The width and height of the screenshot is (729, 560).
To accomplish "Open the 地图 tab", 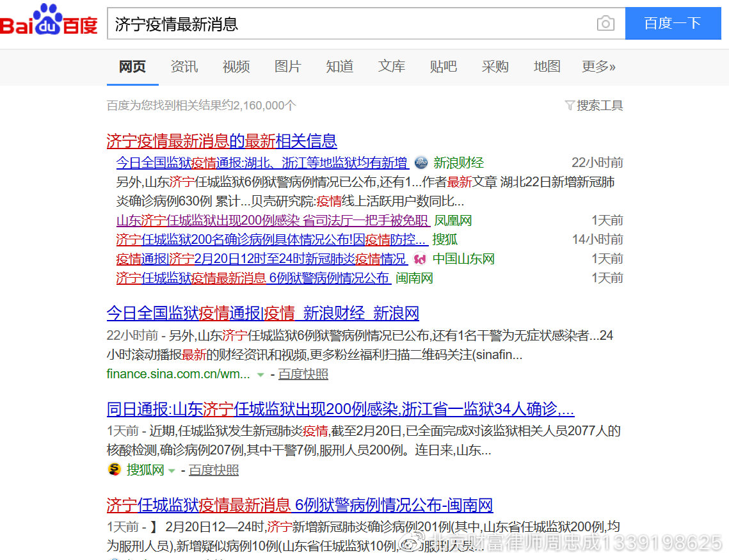I will pos(547,67).
